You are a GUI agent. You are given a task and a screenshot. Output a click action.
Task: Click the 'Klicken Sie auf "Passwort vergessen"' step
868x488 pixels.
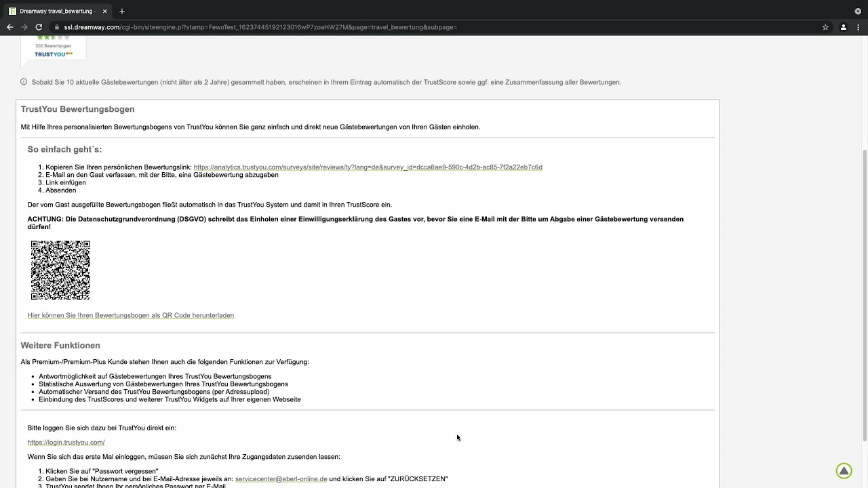102,472
